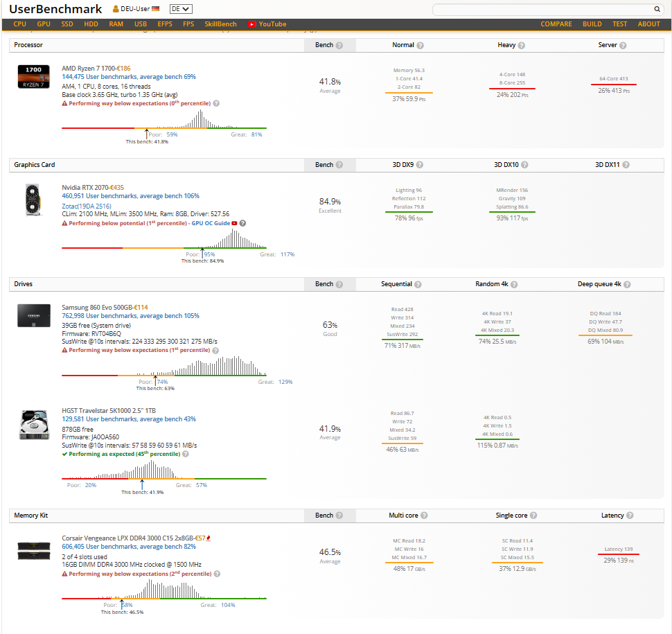Click the RTX 2070 graphics card image
The height and width of the screenshot is (634, 672).
(x=33, y=200)
